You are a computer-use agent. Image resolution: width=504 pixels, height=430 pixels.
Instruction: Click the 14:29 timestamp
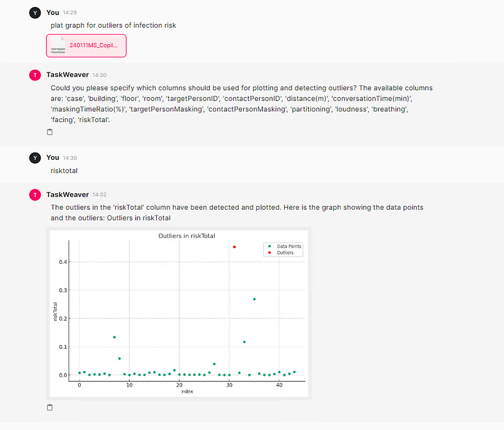(x=70, y=13)
